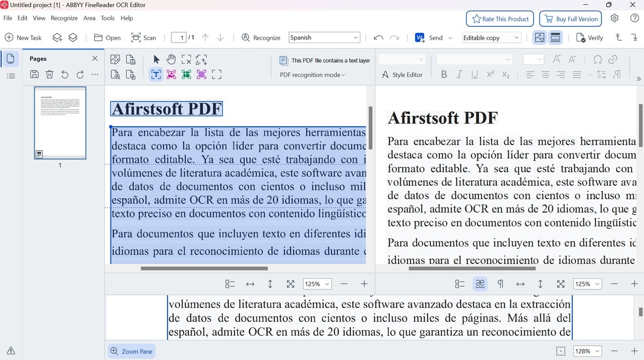This screenshot has height=360, width=644.
Task: Open text pane 125% zoom dropdown
Action: [x=588, y=284]
